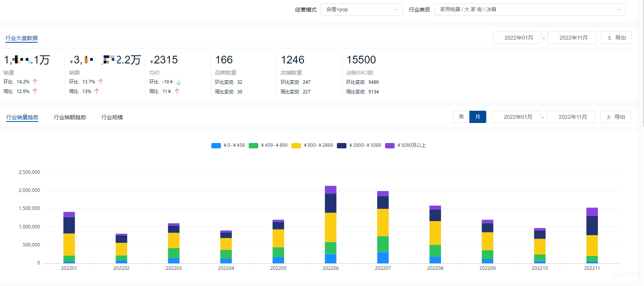This screenshot has height=286, width=644.
Task: Toggle the ¥0-¥458 legend series
Action: [x=216, y=146]
